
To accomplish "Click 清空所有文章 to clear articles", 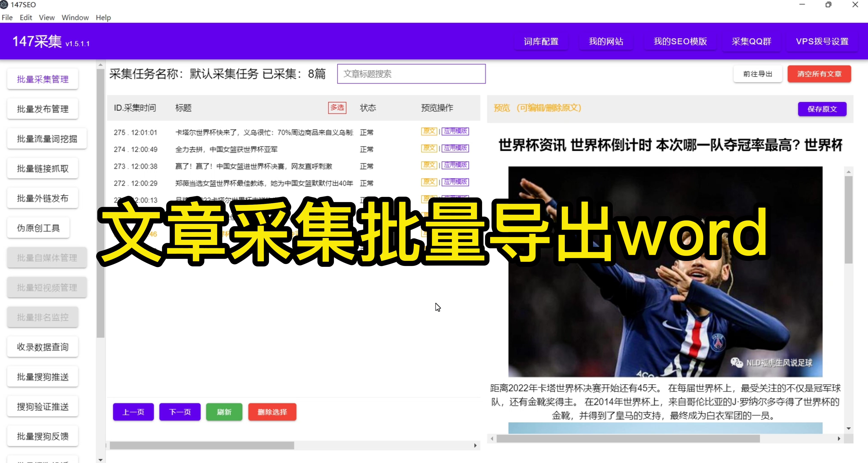I will pos(819,74).
